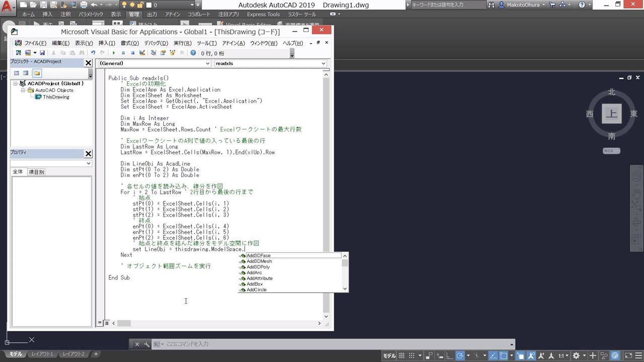The image size is (644, 362).
Task: Open the readxls procedure dropdown
Action: click(271, 63)
